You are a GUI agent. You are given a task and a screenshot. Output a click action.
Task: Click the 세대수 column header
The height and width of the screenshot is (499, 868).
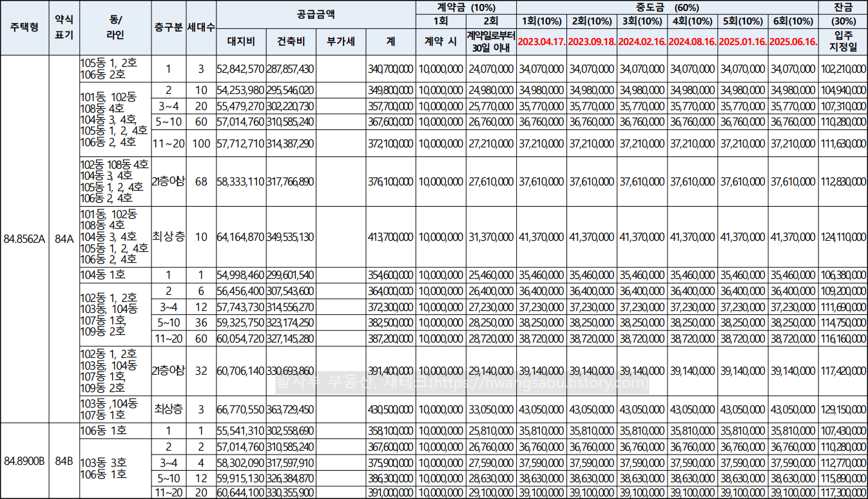(x=201, y=28)
